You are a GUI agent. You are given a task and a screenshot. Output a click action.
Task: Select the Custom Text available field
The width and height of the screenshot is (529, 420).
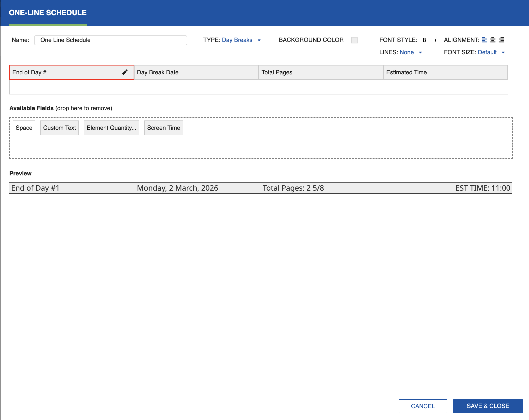pos(59,128)
